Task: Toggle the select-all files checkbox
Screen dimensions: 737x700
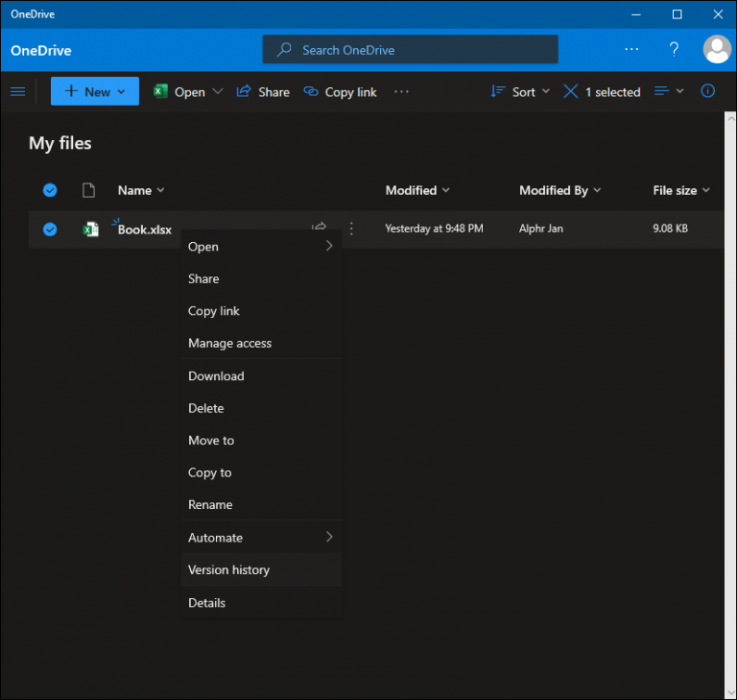Action: (50, 190)
